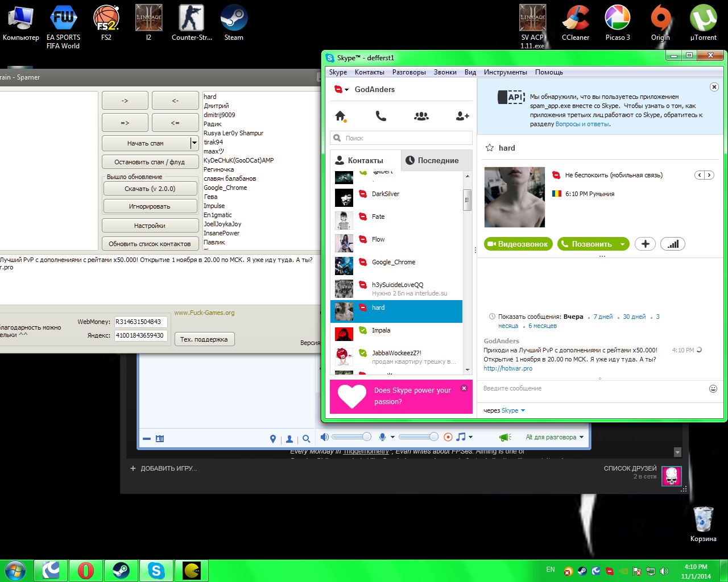Mute the speaker icon in voice chat window
The height and width of the screenshot is (582, 728).
pos(324,437)
